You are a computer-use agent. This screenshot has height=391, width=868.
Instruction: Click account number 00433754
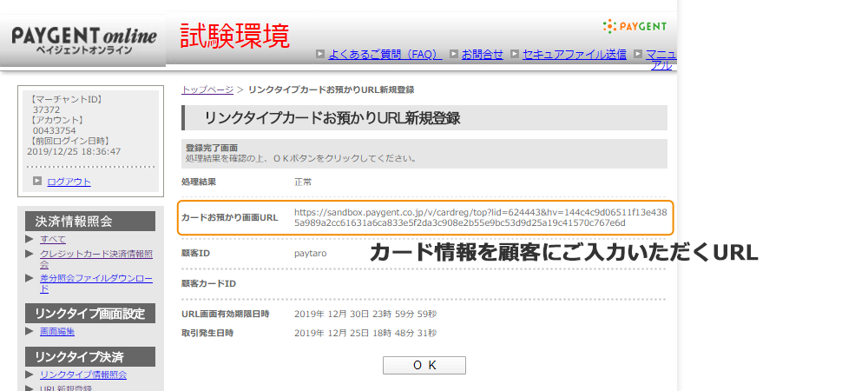[54, 130]
